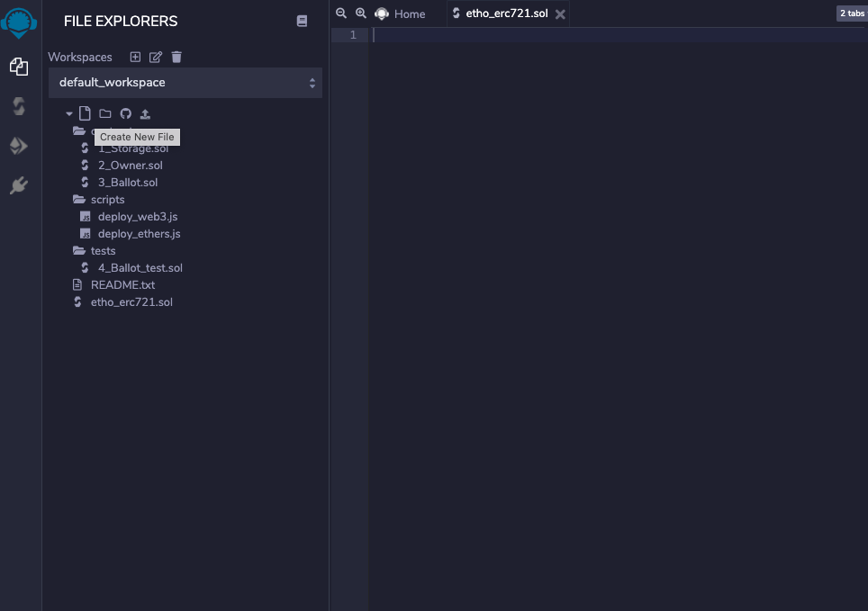Image resolution: width=868 pixels, height=611 pixels.
Task: Click Solidity icon in etho_erc721.sol tab
Action: point(457,13)
